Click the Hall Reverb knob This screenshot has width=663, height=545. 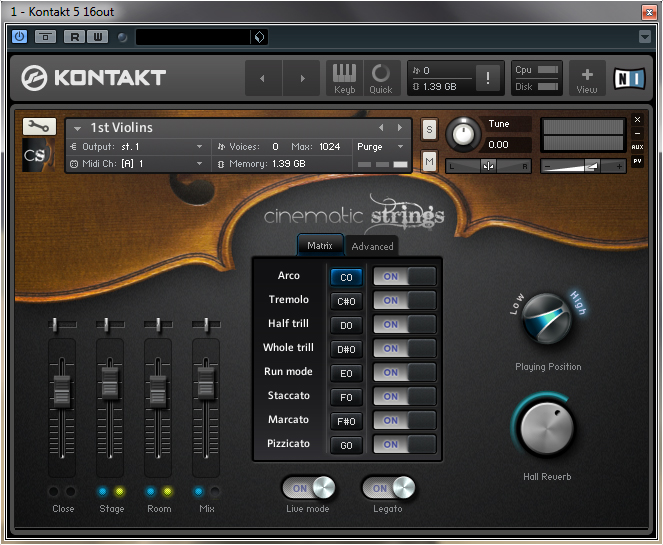tap(546, 429)
